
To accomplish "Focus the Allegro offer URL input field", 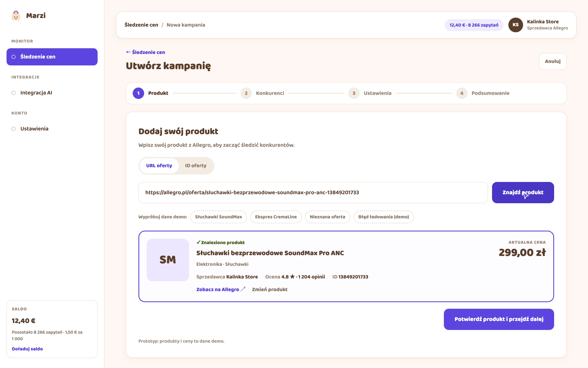I will pos(313,193).
